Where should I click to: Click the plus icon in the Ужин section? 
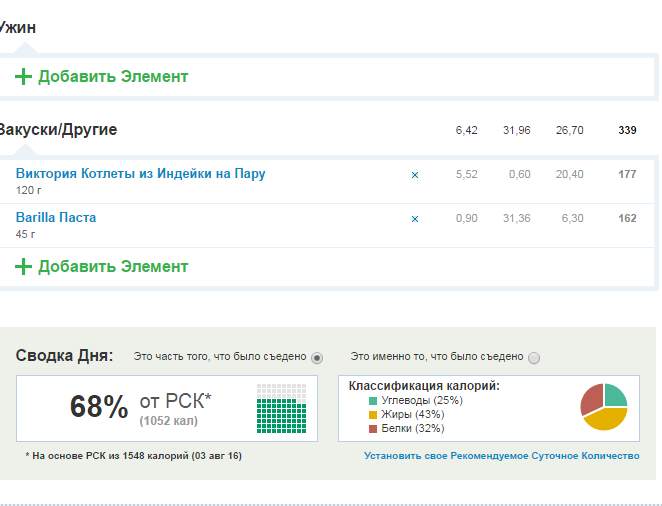tap(23, 77)
